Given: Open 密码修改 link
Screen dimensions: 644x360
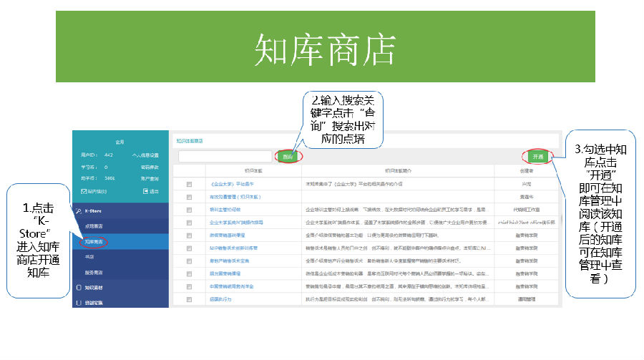Looking at the screenshot, I should click(x=150, y=167).
